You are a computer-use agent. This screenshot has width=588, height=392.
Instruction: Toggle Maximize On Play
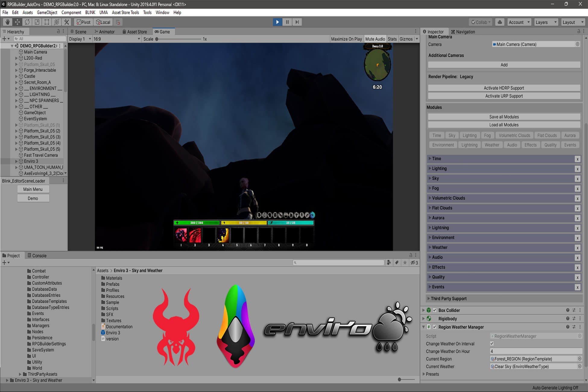[x=346, y=39]
